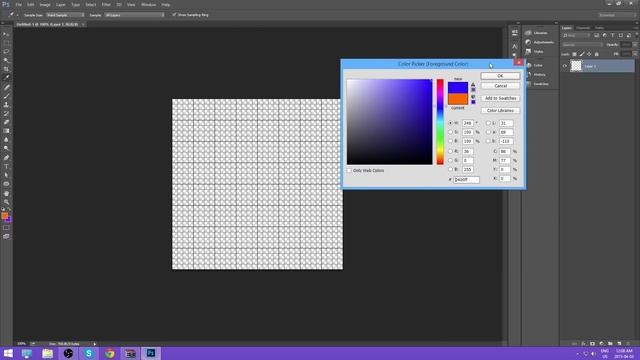640x360 pixels.
Task: Select the Quick Selection tool
Action: click(6, 60)
